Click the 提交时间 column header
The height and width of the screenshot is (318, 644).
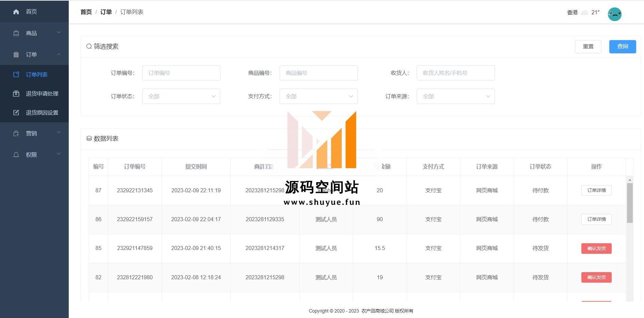point(196,166)
